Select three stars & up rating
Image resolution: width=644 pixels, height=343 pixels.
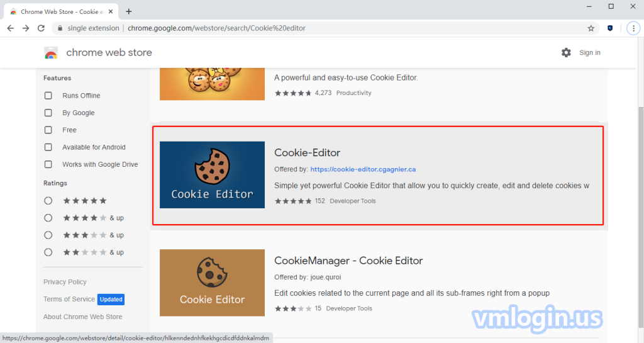coord(48,235)
